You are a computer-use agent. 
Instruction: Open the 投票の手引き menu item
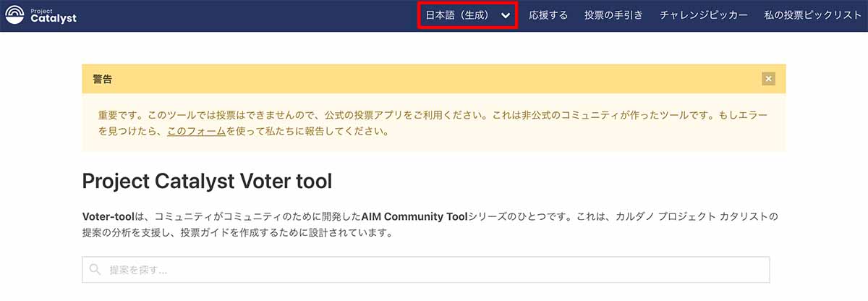613,15
